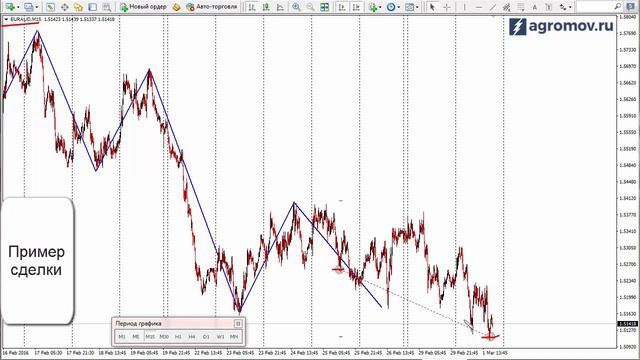640x360 pixels.
Task: Select M15 timeframe in Период графика
Action: coord(150,336)
